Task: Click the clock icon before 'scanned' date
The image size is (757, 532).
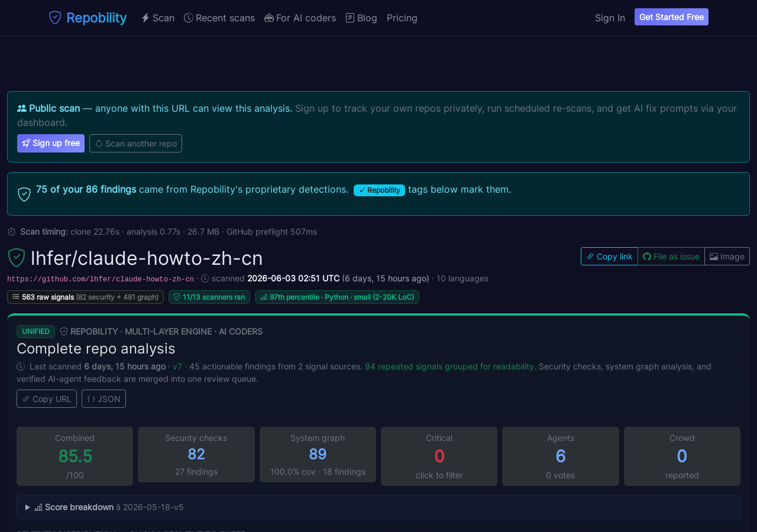Action: pos(205,278)
